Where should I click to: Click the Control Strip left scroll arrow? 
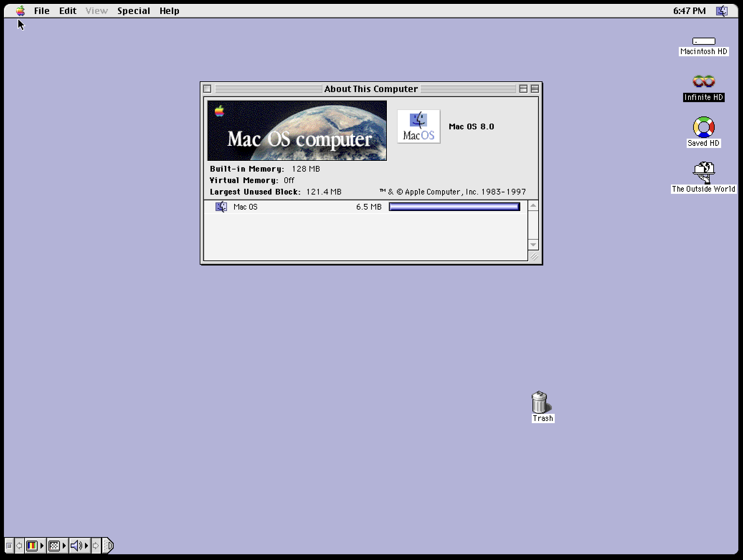[19, 546]
